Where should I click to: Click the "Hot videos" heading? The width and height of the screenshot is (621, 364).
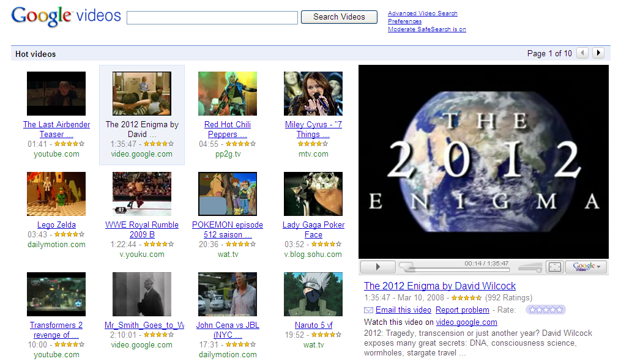(35, 54)
